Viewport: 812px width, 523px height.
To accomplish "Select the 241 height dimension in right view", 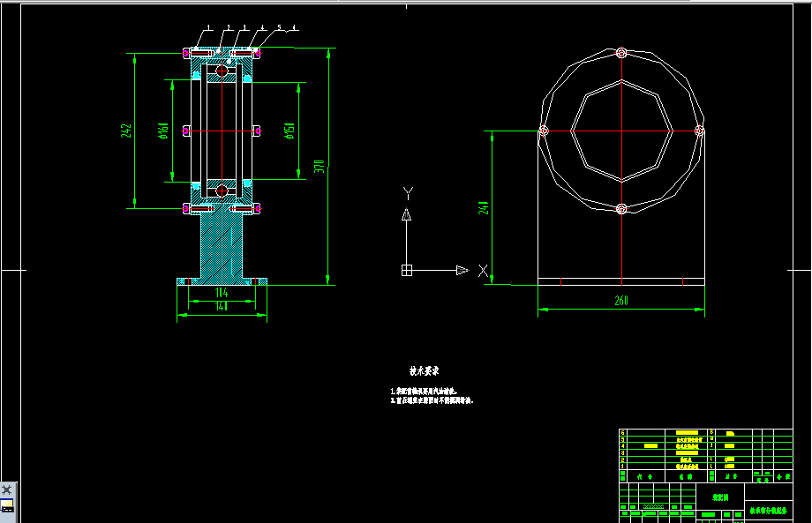I will tap(483, 208).
